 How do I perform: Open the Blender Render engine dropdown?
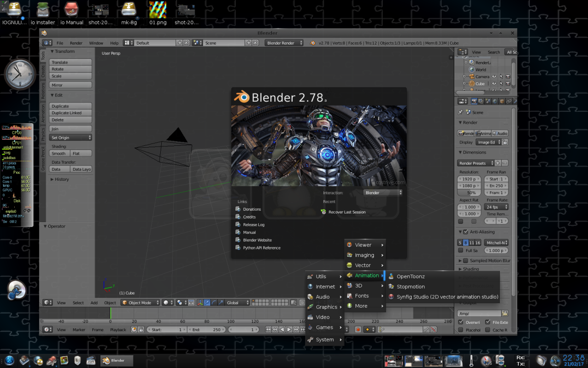284,43
